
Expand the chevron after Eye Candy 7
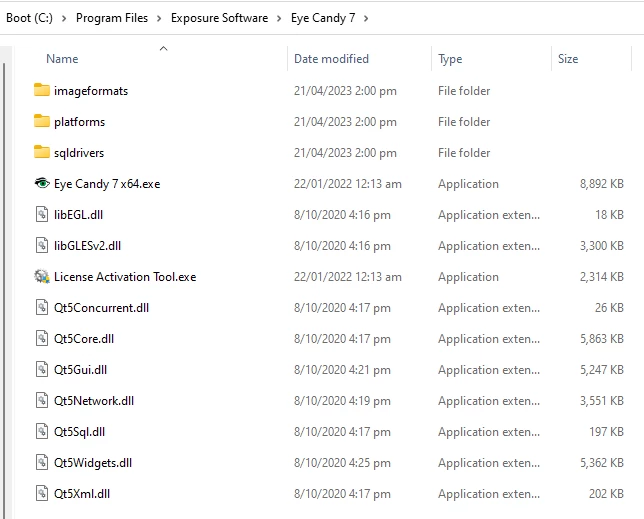pos(366,18)
